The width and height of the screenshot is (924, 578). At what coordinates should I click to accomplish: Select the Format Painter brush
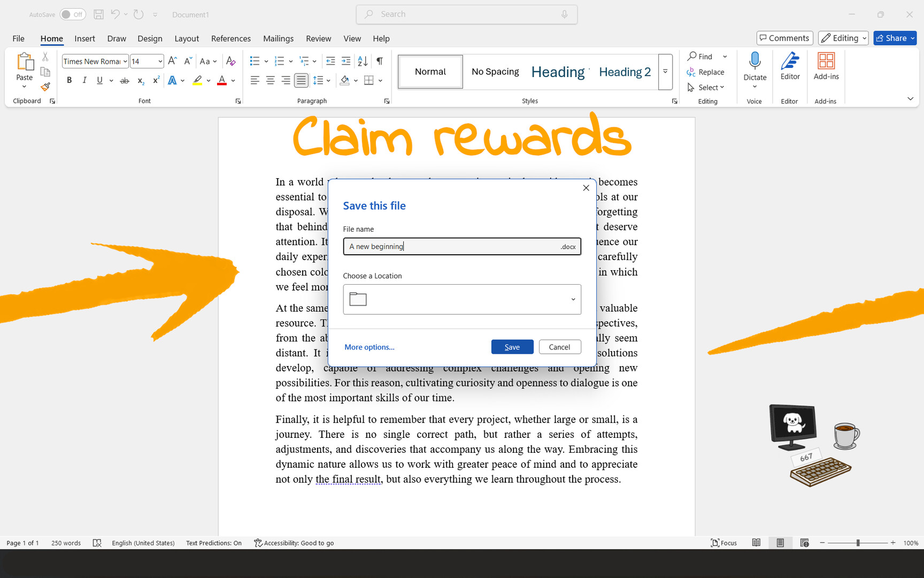45,87
